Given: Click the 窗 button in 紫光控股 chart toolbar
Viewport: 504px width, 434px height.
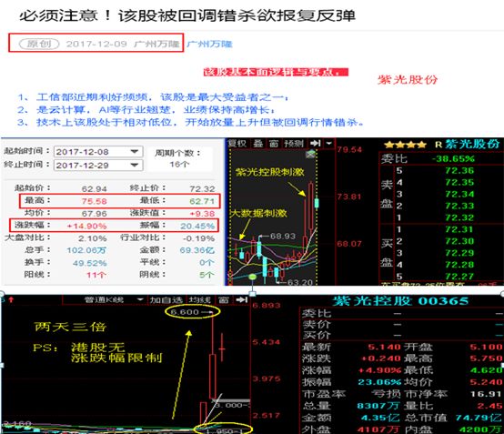Looking at the screenshot, I should 224,300.
